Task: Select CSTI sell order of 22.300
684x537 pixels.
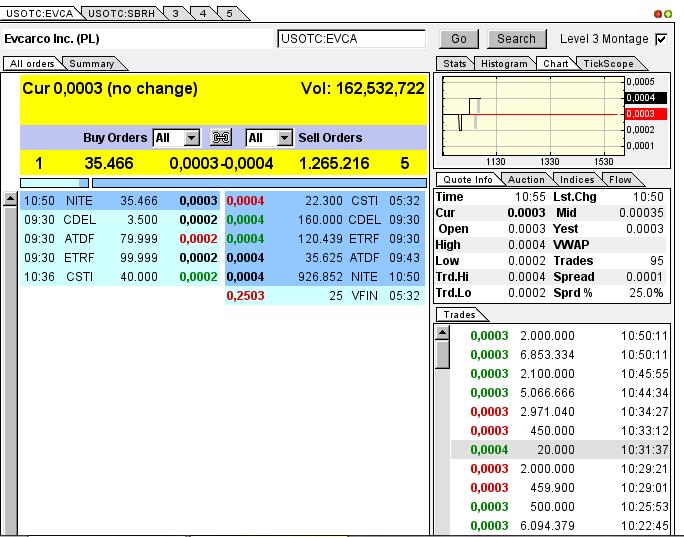Action: click(x=325, y=201)
